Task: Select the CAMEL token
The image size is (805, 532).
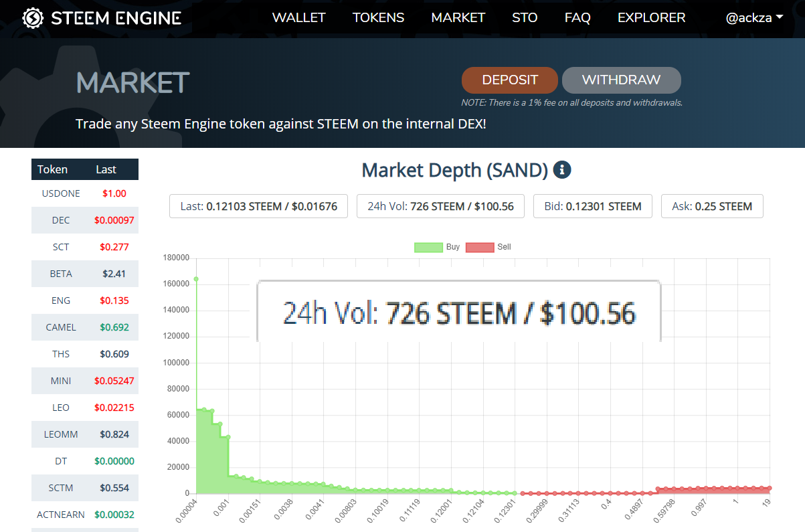Action: pos(85,327)
